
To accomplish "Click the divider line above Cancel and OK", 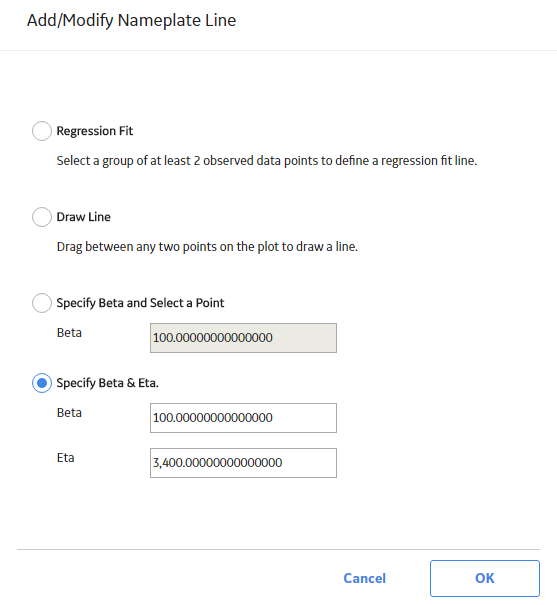I will tap(278, 549).
